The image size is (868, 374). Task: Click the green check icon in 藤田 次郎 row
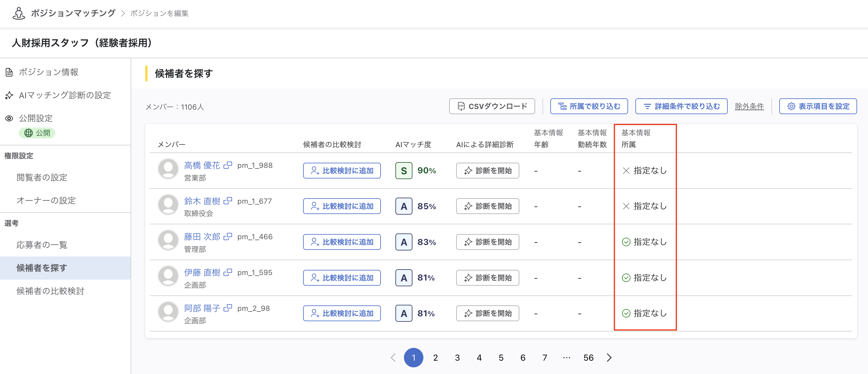pos(626,242)
